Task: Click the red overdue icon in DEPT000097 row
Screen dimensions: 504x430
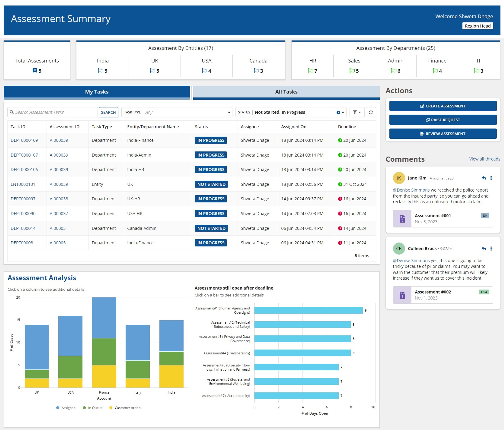Action: (x=340, y=199)
